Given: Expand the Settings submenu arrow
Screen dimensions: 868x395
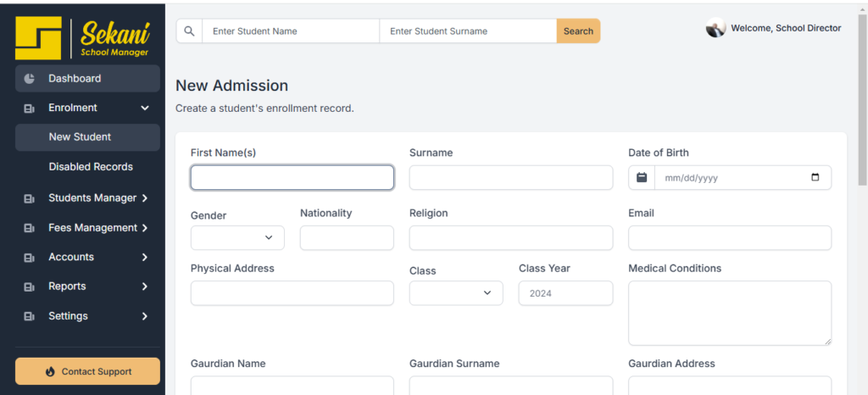Looking at the screenshot, I should click(x=144, y=316).
